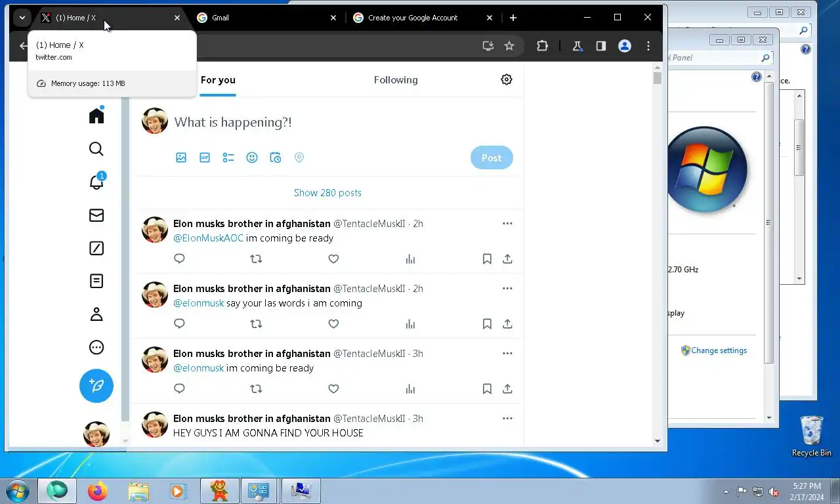Bookmark this tab with the star icon
The width and height of the screenshot is (840, 504).
509,46
